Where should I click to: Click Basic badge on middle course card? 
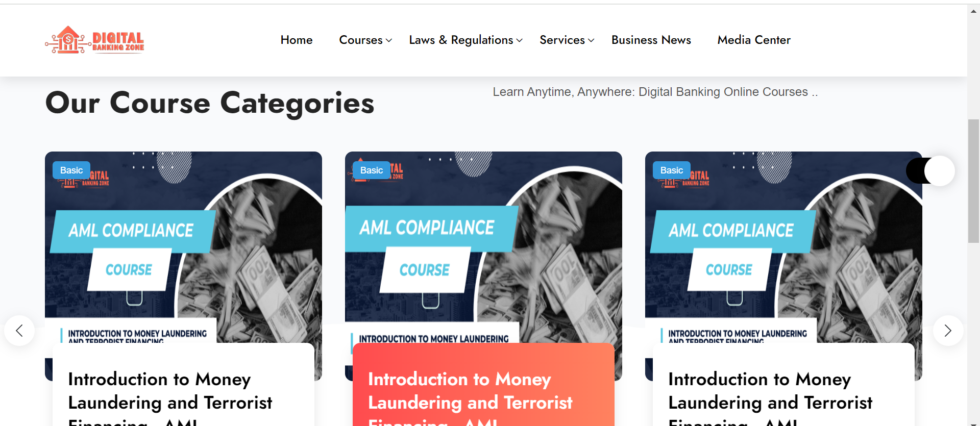(x=372, y=170)
